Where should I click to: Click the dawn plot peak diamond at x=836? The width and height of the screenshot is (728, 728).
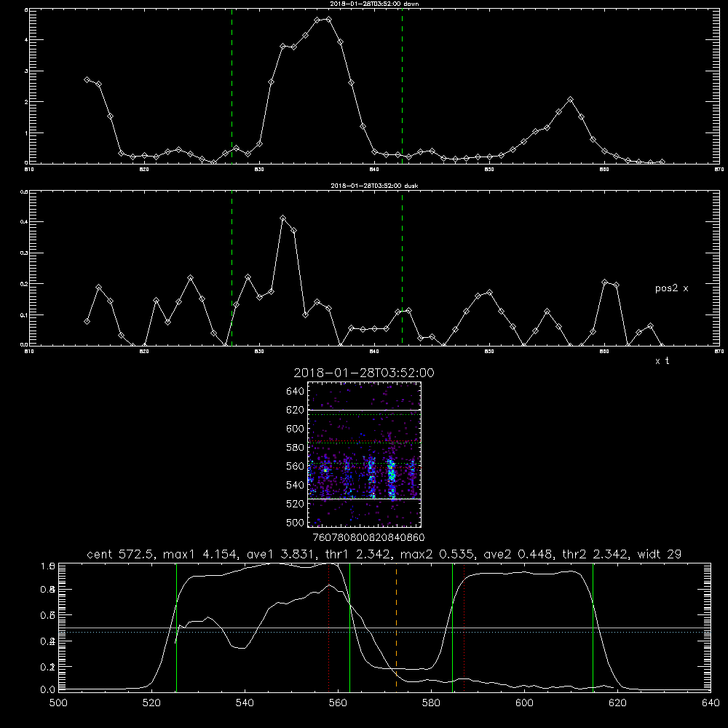(x=329, y=20)
